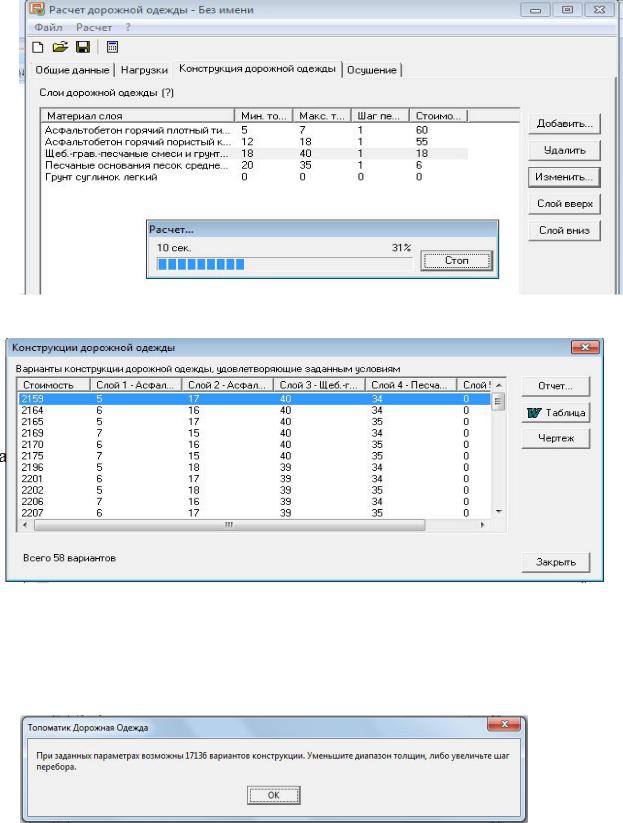Switch to the Нагрузки tab
Viewport: 623px width, 823px height.
point(144,70)
